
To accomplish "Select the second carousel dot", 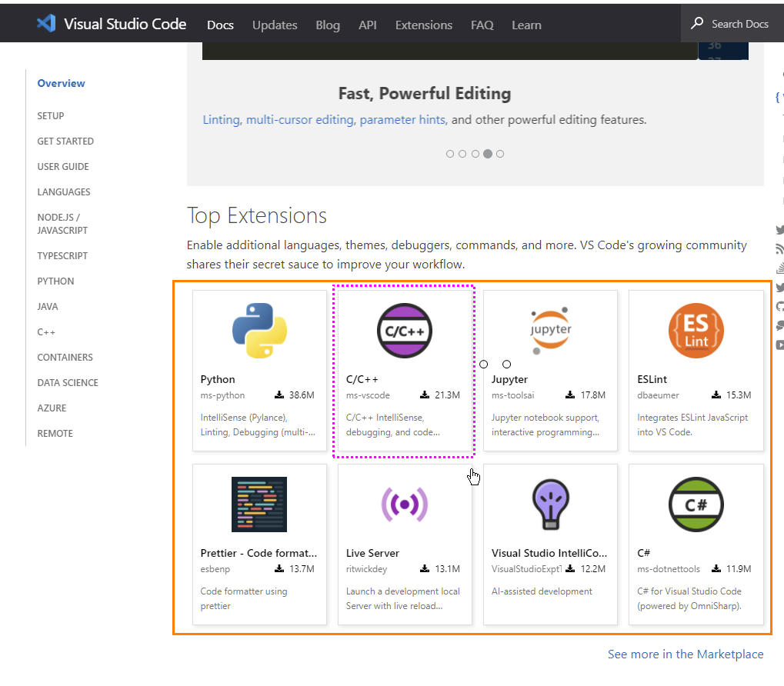I will (x=462, y=154).
